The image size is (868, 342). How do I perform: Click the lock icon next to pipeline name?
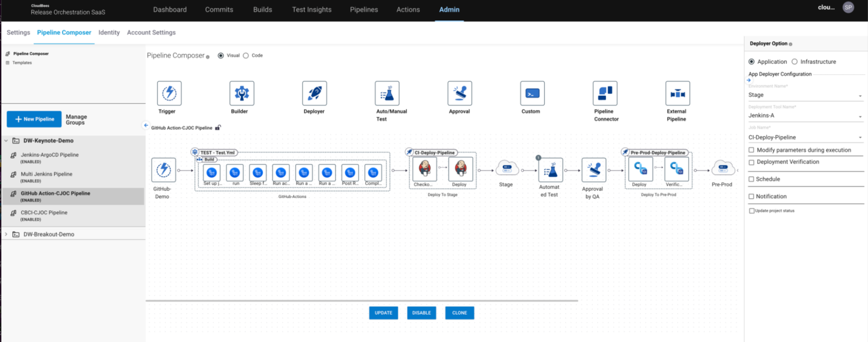point(218,127)
